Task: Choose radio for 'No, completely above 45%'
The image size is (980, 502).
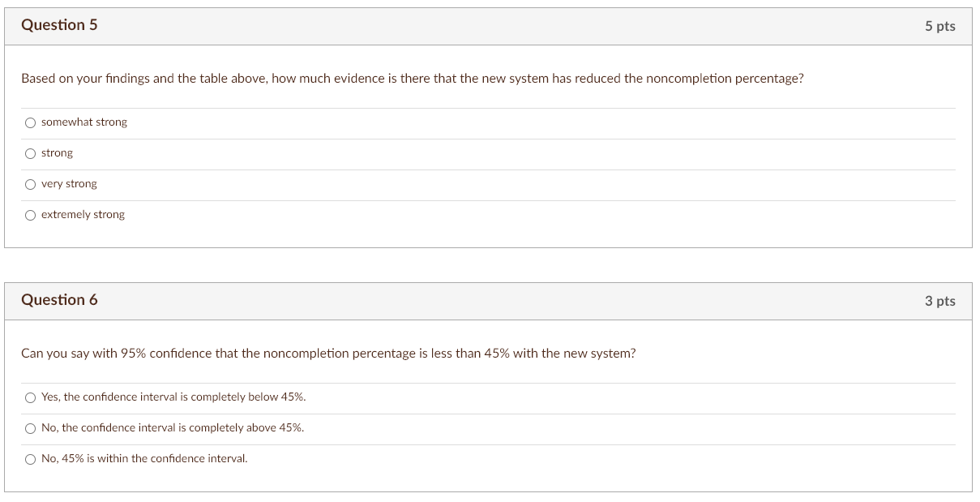Action: [x=30, y=428]
